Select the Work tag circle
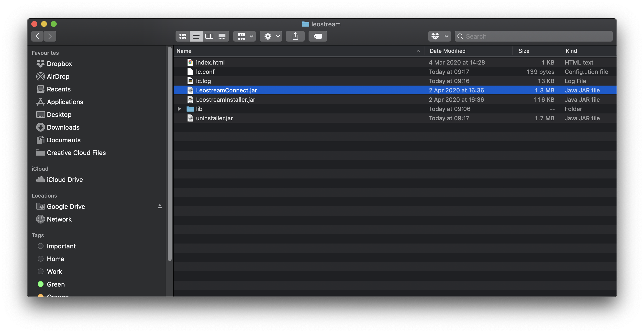 click(41, 271)
